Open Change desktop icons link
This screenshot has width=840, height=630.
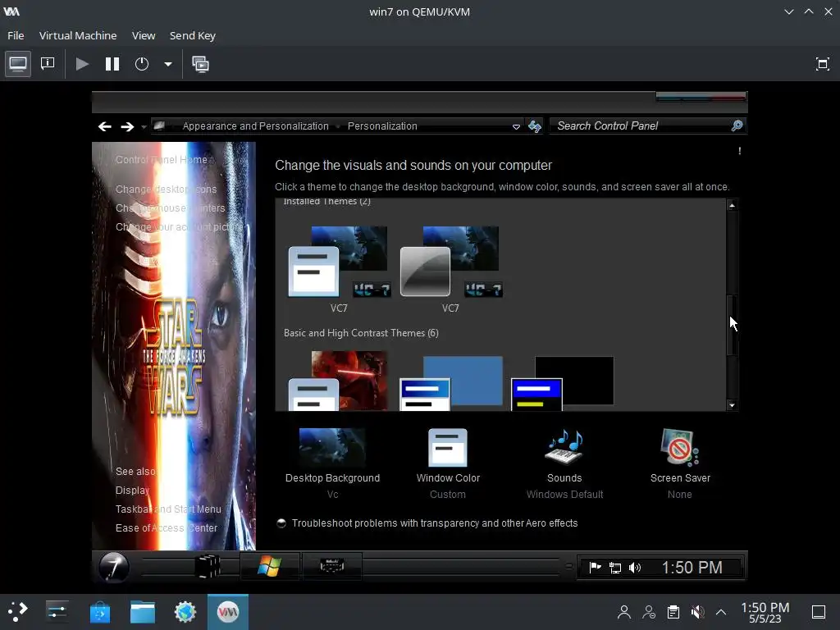[x=166, y=189]
